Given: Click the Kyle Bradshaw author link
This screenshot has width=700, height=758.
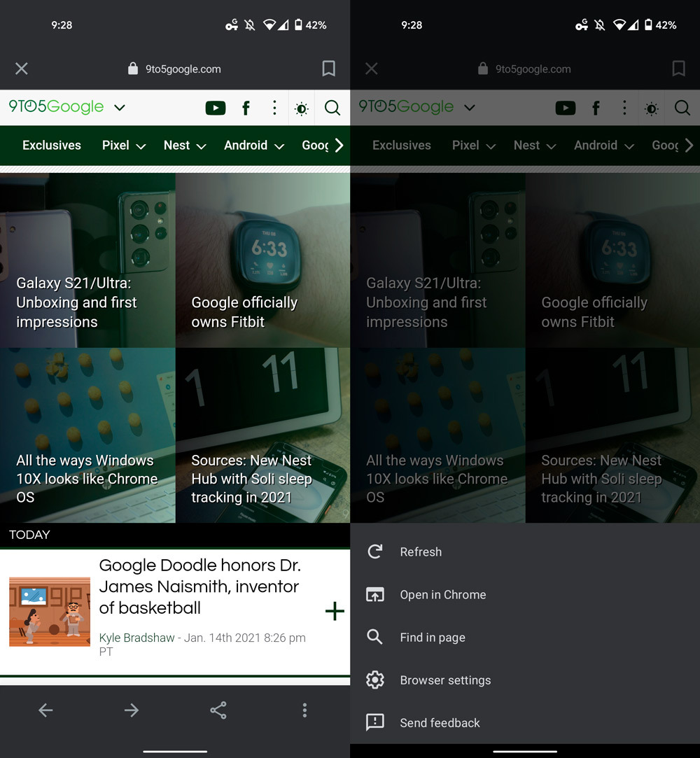Looking at the screenshot, I should pyautogui.click(x=137, y=638).
